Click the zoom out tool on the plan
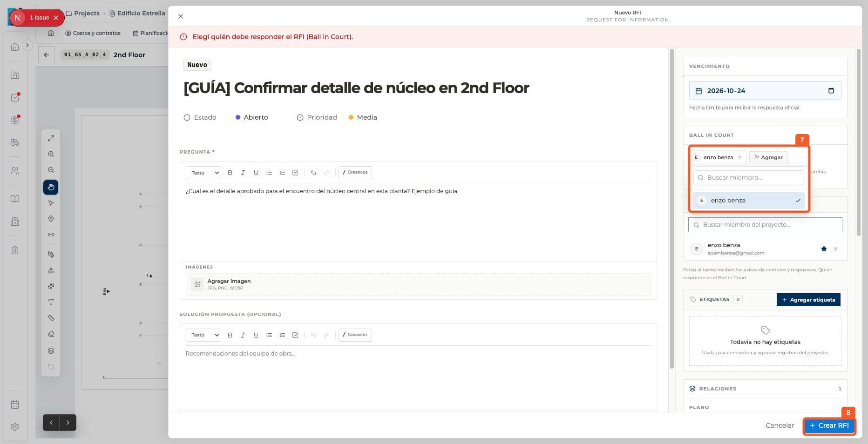868x444 pixels. click(x=51, y=170)
